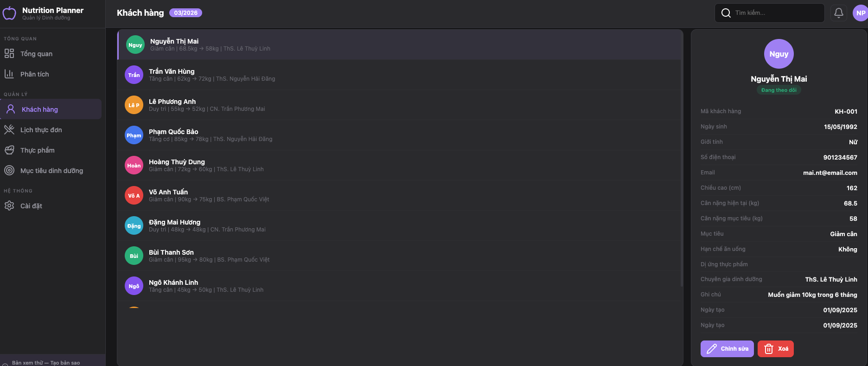Open the notifications bell
This screenshot has width=868, height=366.
pyautogui.click(x=839, y=13)
